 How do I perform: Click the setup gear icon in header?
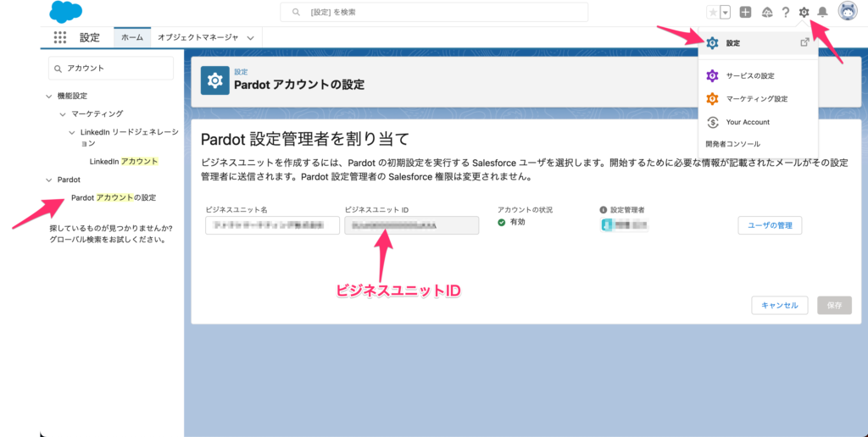[x=804, y=12]
